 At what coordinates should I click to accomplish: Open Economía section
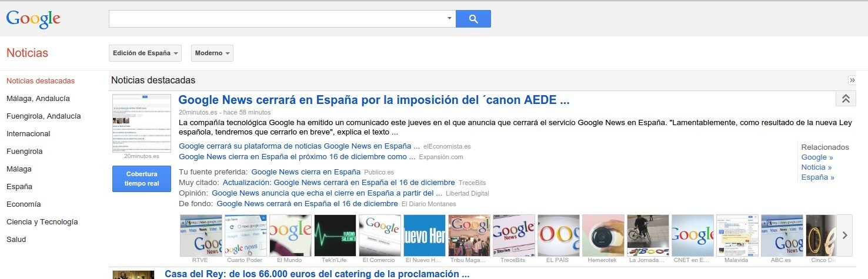pos(24,204)
